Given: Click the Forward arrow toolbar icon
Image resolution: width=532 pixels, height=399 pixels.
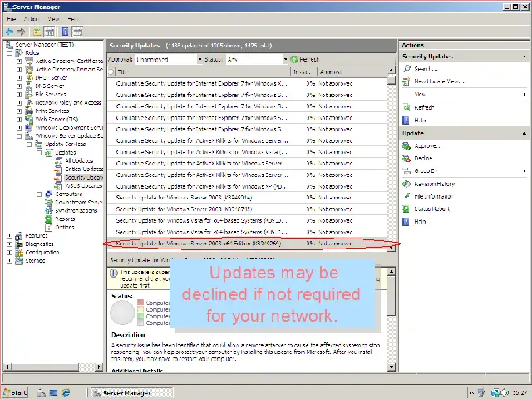Looking at the screenshot, I should pos(21,32).
